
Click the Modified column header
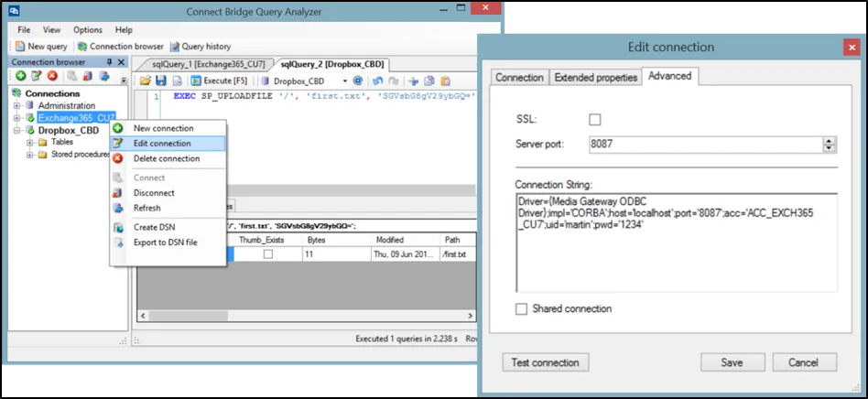(405, 240)
